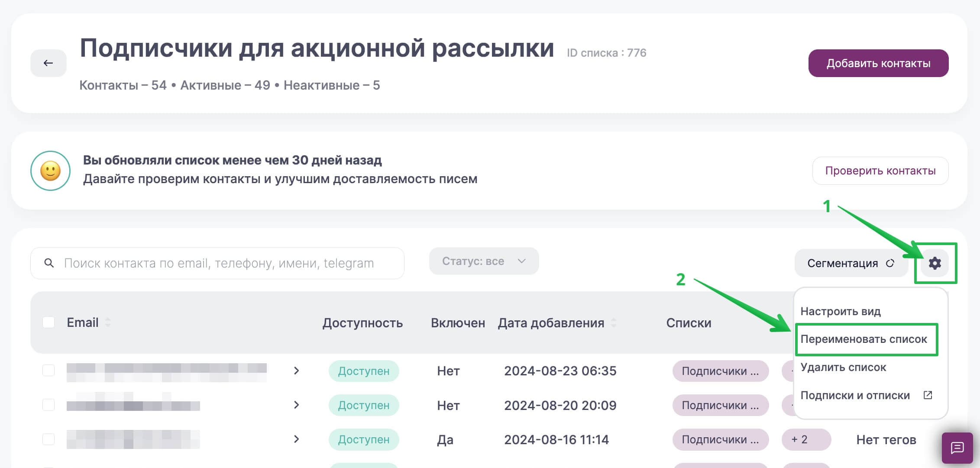This screenshot has width=980, height=468.
Task: Click date 2024-08-20 20:09 cell
Action: pyautogui.click(x=560, y=405)
